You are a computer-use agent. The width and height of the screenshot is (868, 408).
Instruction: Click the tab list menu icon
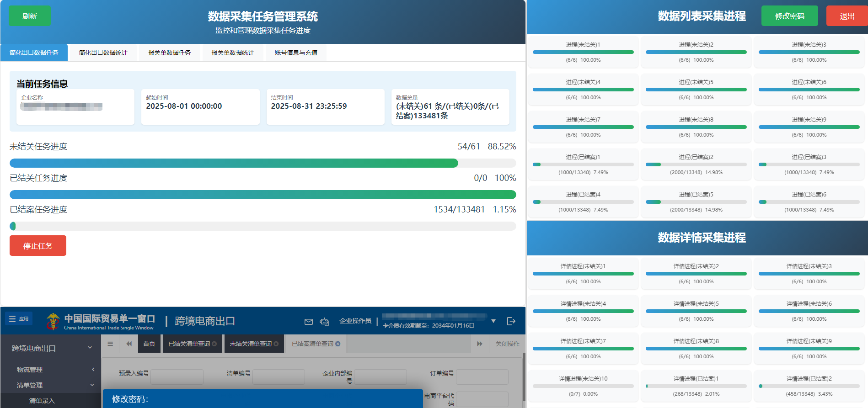[110, 344]
